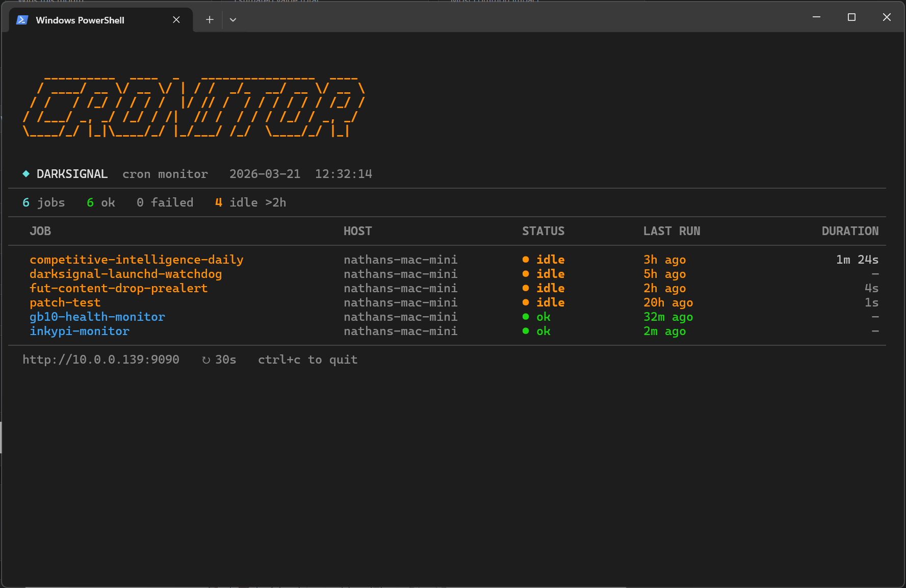906x588 pixels.
Task: Click the '4 idle >2h' summary
Action: pyautogui.click(x=251, y=202)
